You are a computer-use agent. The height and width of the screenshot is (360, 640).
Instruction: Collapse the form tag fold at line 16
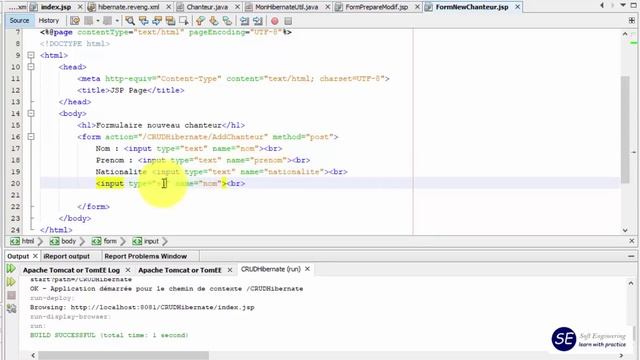tap(31, 136)
